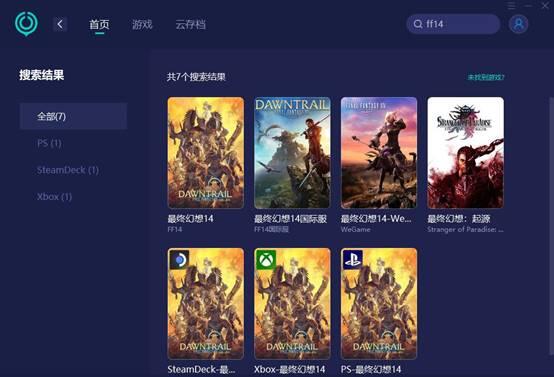Filter results by SteamDeck (1)
Viewport: 554px width, 377px height.
click(x=68, y=170)
